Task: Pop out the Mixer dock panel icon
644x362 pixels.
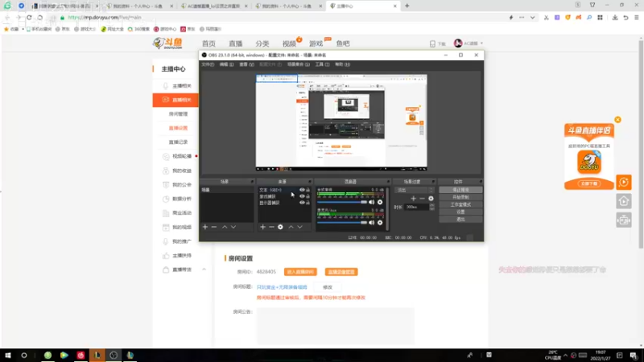Action: 388,182
